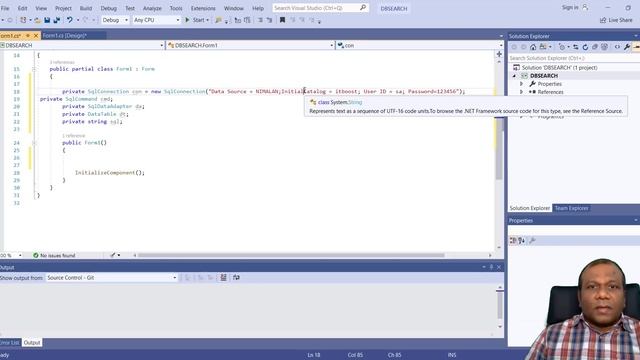Click Sync with Active Document in Solution Explorer
The width and height of the screenshot is (640, 360).
pyautogui.click(x=576, y=47)
